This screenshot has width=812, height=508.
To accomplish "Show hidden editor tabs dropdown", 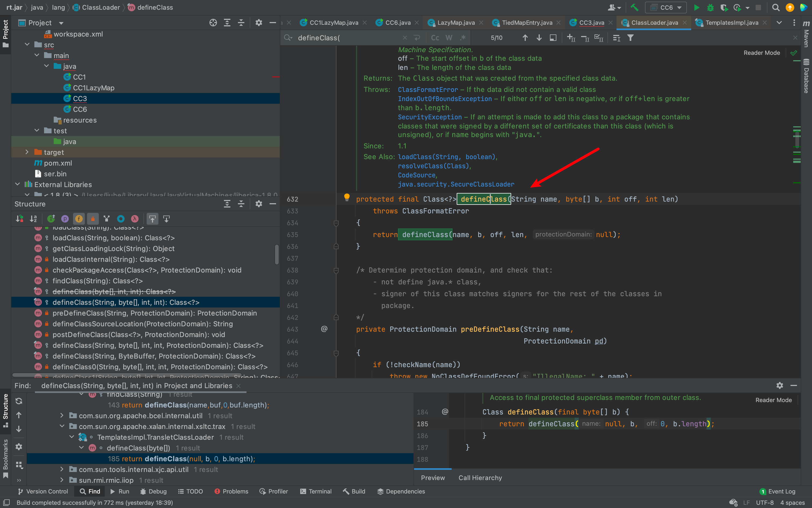I will click(779, 23).
